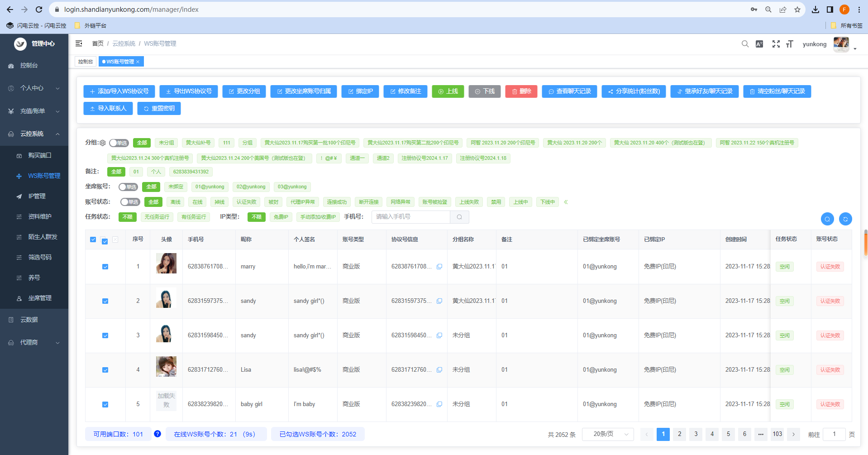
Task: Copy protocol info for row marry
Action: click(x=439, y=267)
